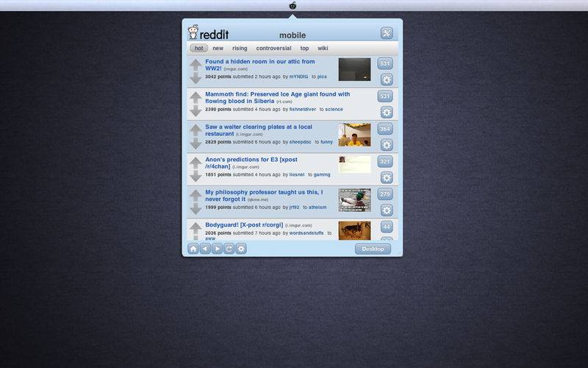The height and width of the screenshot is (368, 588).
Task: Click '3042 points' on hidden attic post
Action: [218, 77]
